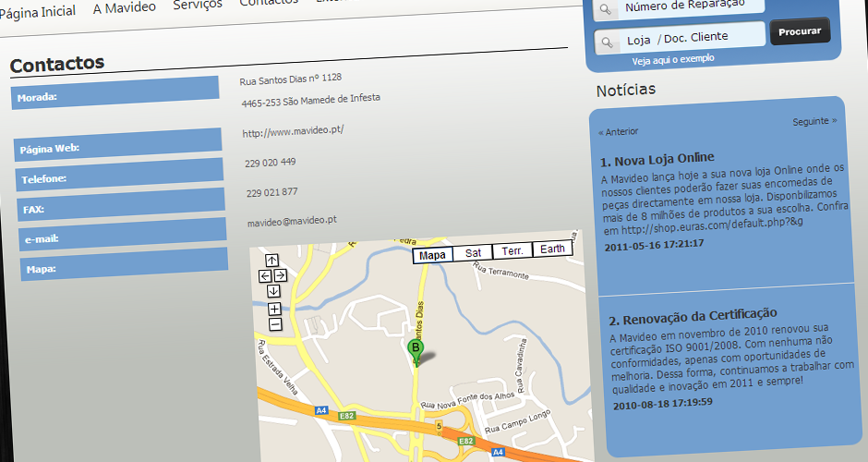Pan the map right with the arrow
868x462 pixels.
(280, 275)
